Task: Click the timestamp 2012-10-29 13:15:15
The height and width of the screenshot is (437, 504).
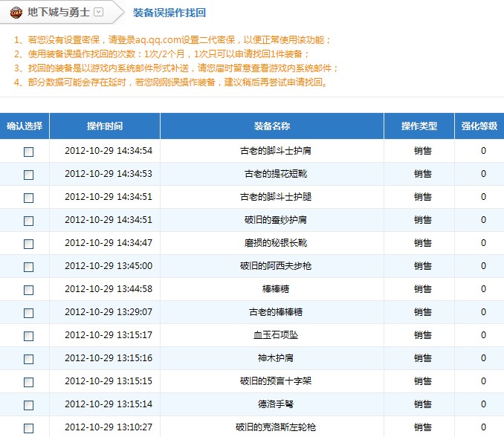Action: pyautogui.click(x=109, y=381)
